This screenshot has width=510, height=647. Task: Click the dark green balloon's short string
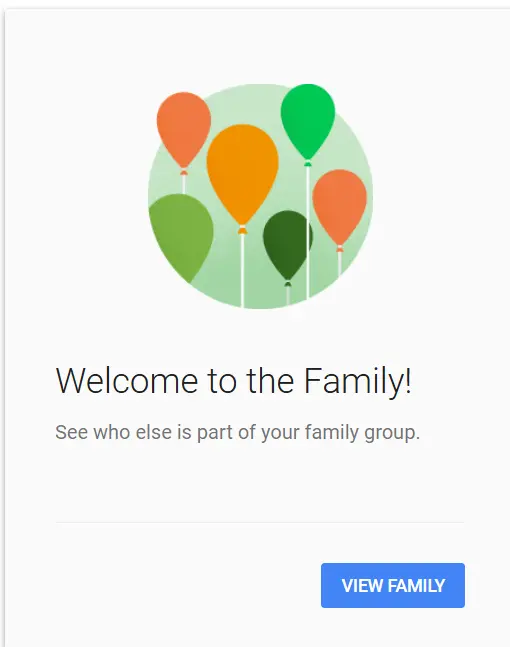[288, 295]
